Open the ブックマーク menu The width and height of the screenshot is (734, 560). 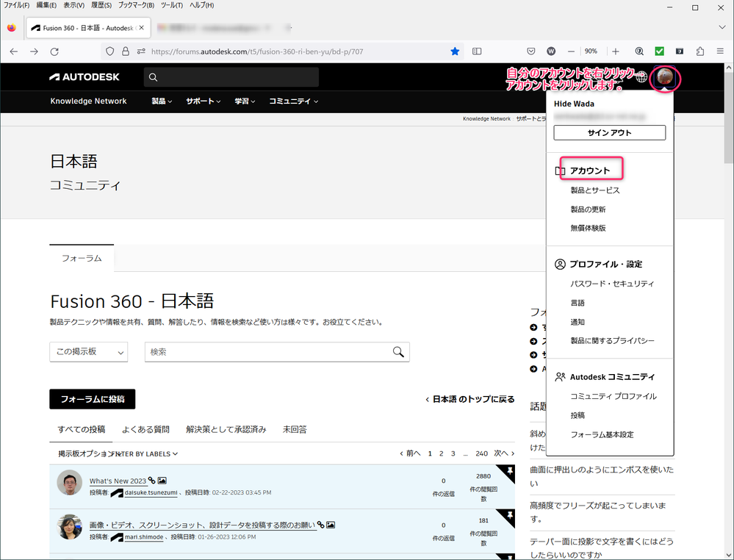click(136, 5)
